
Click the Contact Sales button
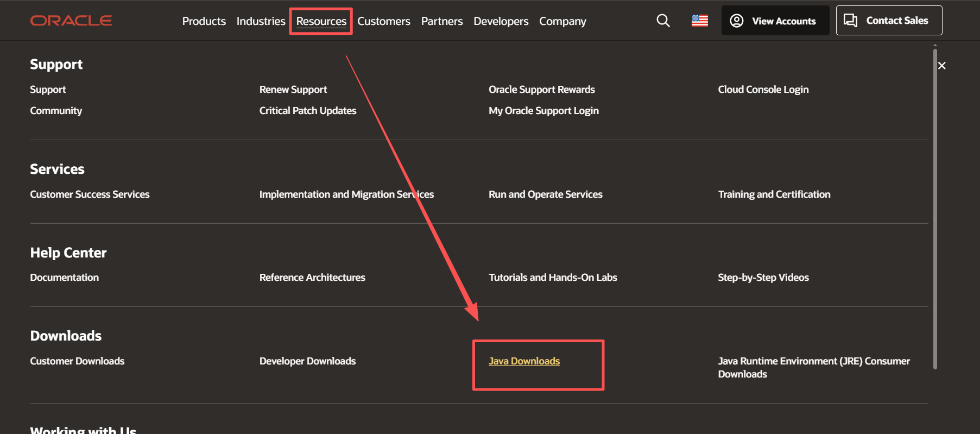(889, 21)
